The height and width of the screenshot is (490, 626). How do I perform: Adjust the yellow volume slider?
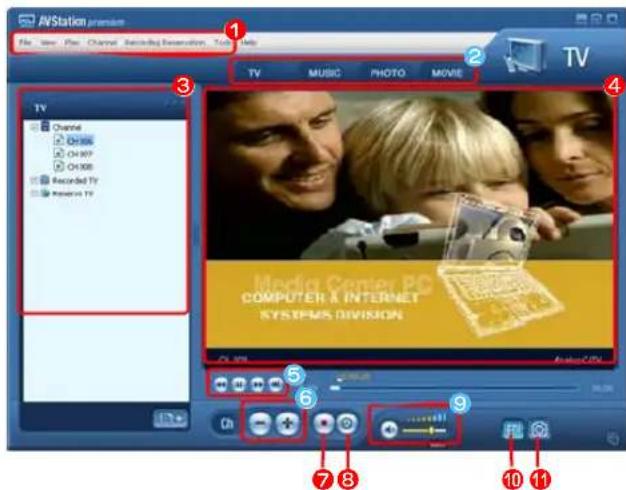424,430
